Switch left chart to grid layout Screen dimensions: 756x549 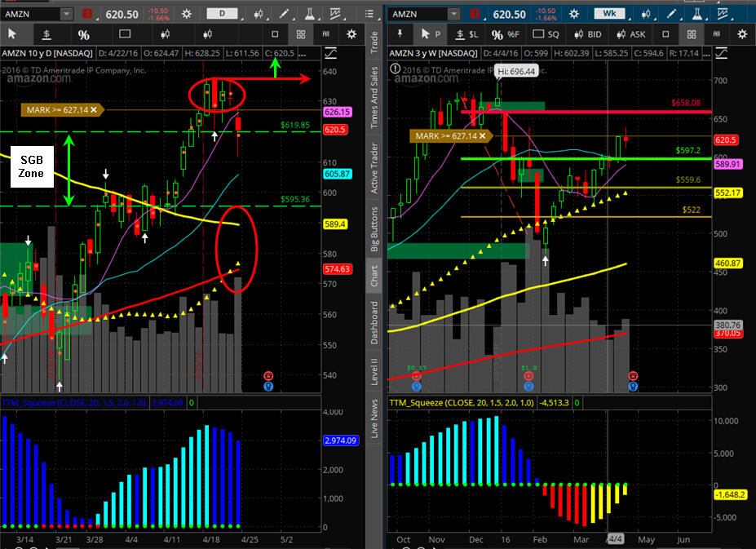[301, 34]
